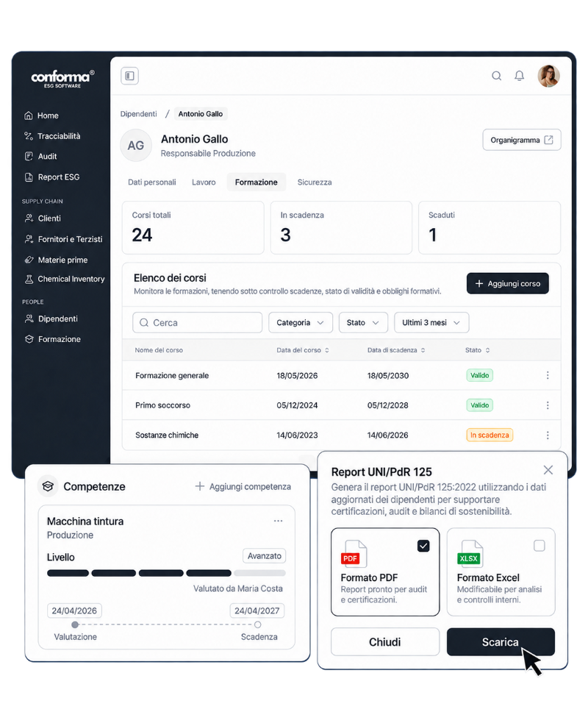Open Macchina tintura options ellipsis
The width and height of the screenshot is (588, 712).
point(278,521)
